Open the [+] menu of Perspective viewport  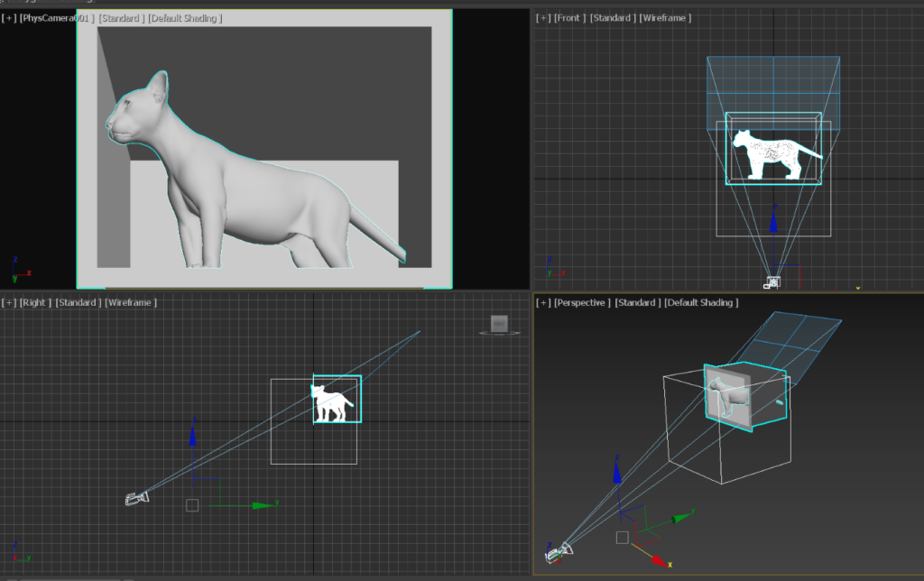point(543,302)
